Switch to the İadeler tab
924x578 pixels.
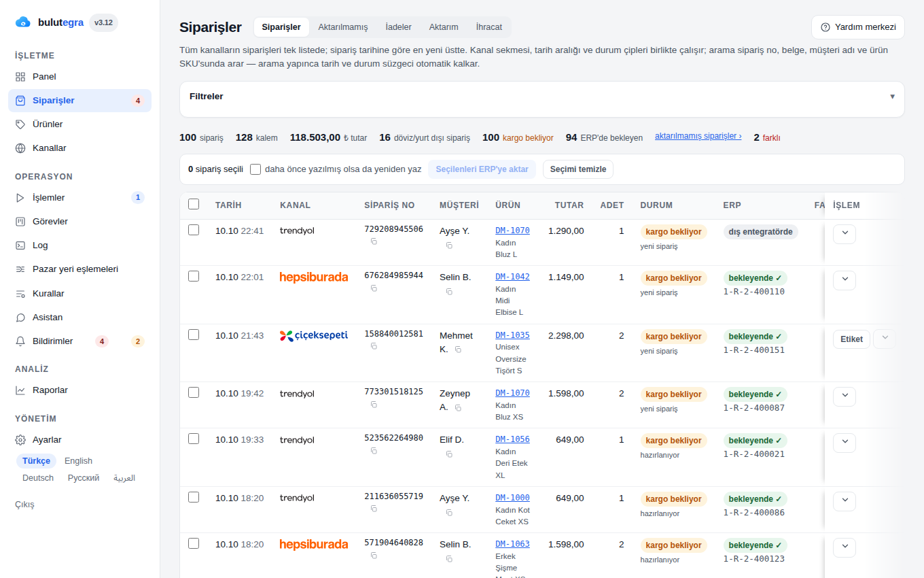tap(398, 27)
